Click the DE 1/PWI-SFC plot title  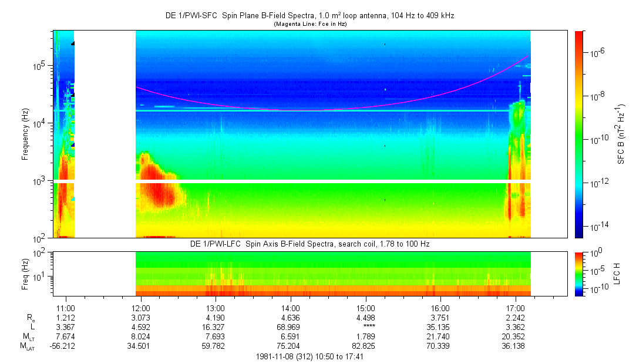pos(309,16)
